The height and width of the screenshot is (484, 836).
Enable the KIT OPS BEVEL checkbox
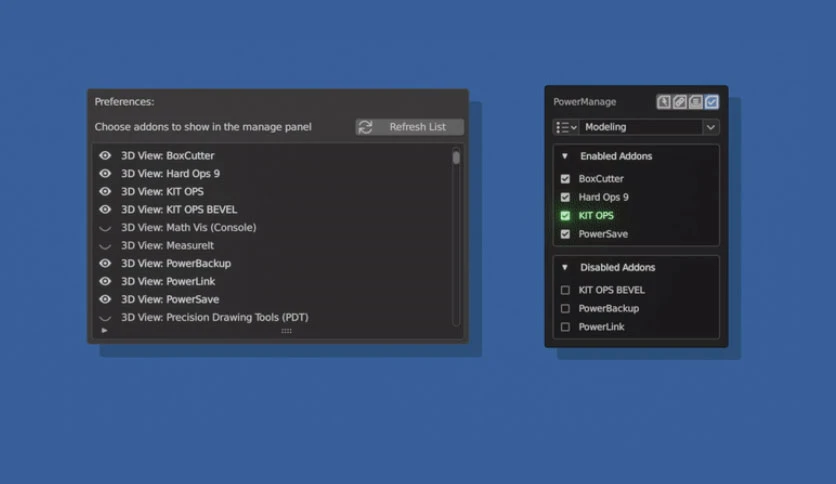point(565,290)
